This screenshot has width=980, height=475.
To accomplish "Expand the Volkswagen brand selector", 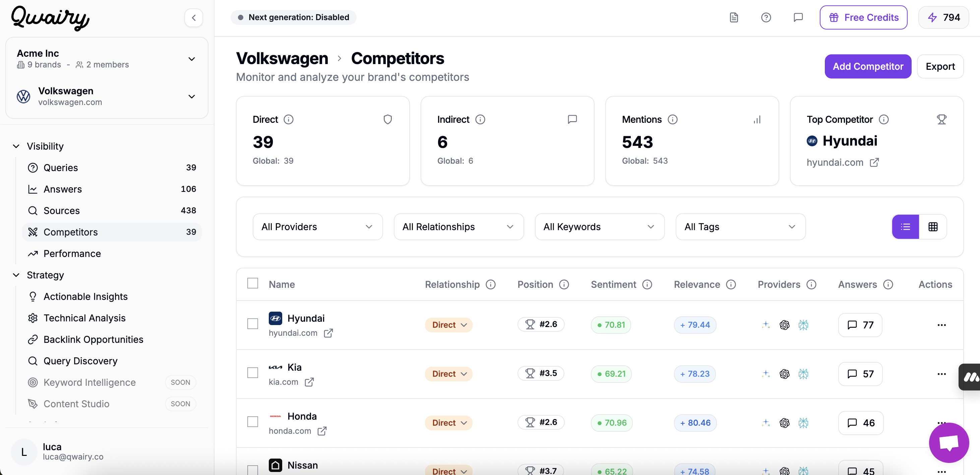I will (x=107, y=96).
